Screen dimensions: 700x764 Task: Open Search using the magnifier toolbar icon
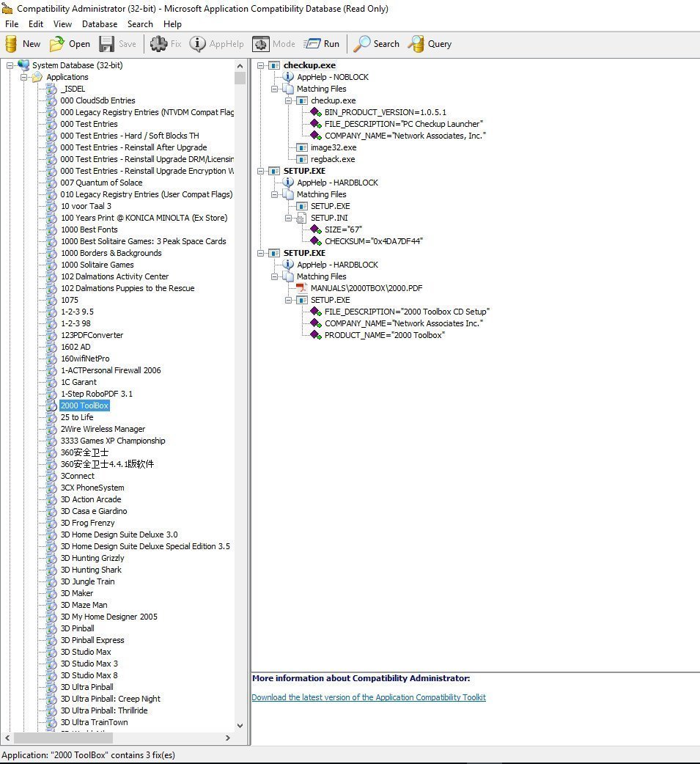(375, 43)
